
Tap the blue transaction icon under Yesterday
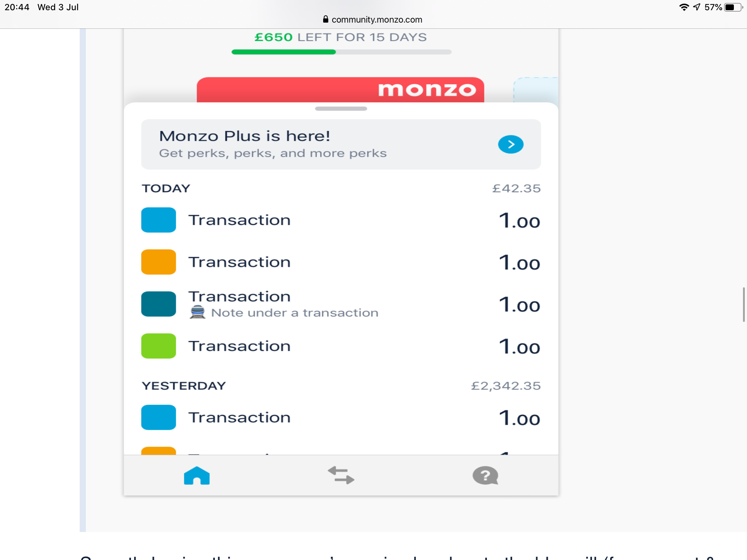click(158, 417)
